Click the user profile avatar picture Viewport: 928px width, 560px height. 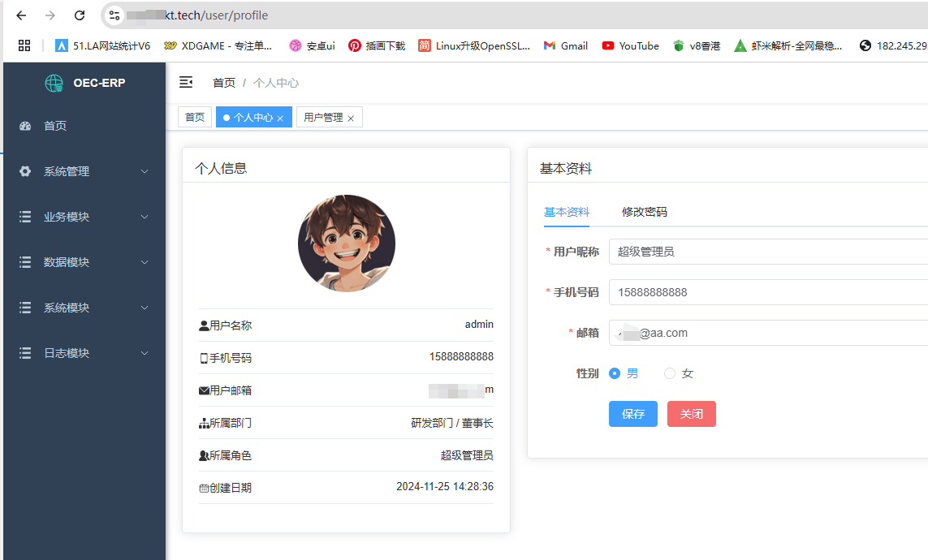[x=346, y=243]
